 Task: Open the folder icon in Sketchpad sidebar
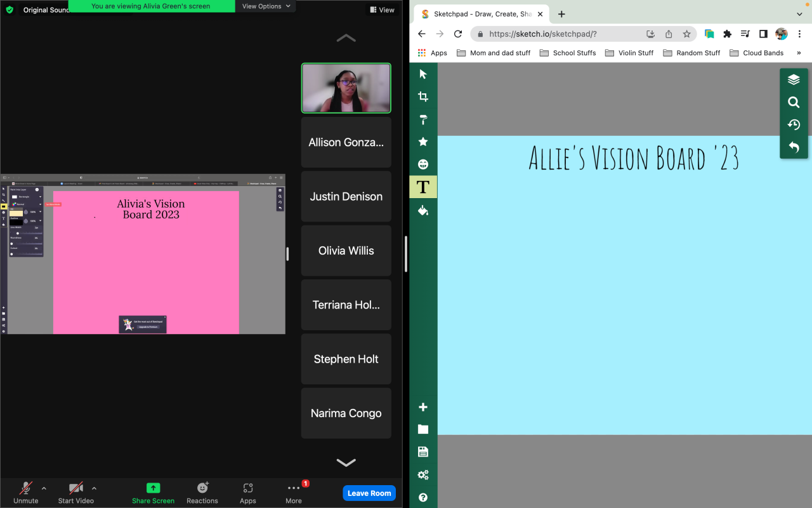pos(423,429)
